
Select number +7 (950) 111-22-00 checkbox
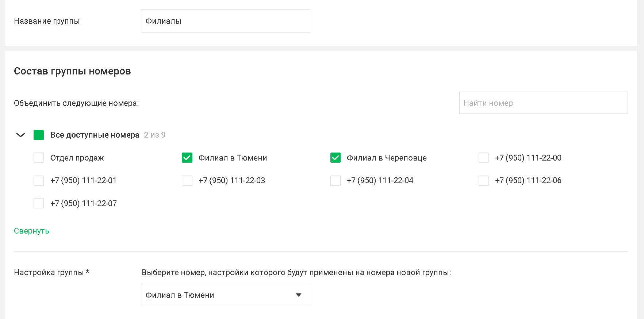coord(484,158)
